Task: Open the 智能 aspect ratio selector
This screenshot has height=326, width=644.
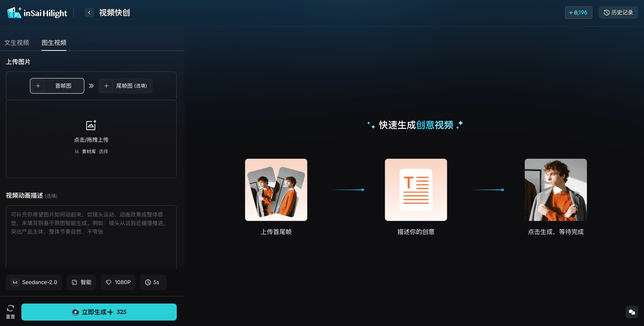Action: coord(81,282)
